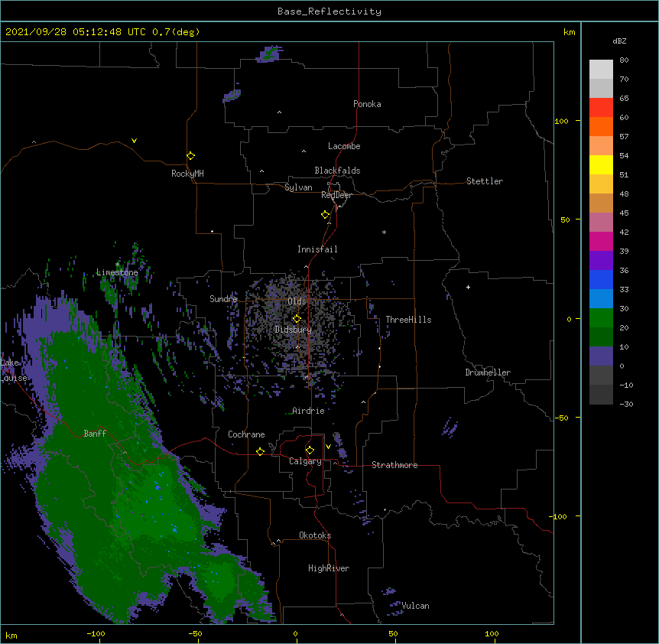Select the white plus marker north of Drumheller
Viewport: 659px width, 644px height.
click(468, 287)
